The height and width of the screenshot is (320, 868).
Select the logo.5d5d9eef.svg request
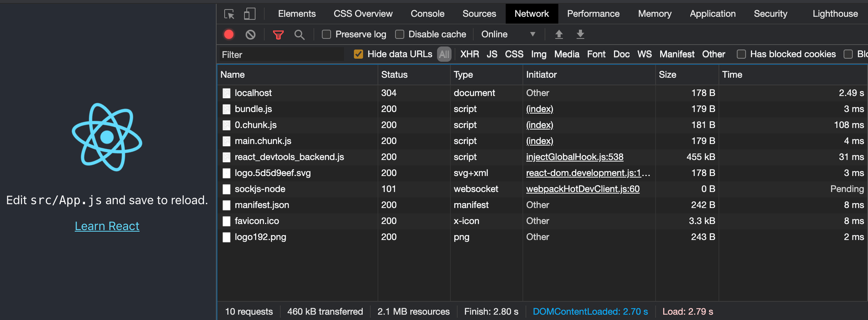542,173
